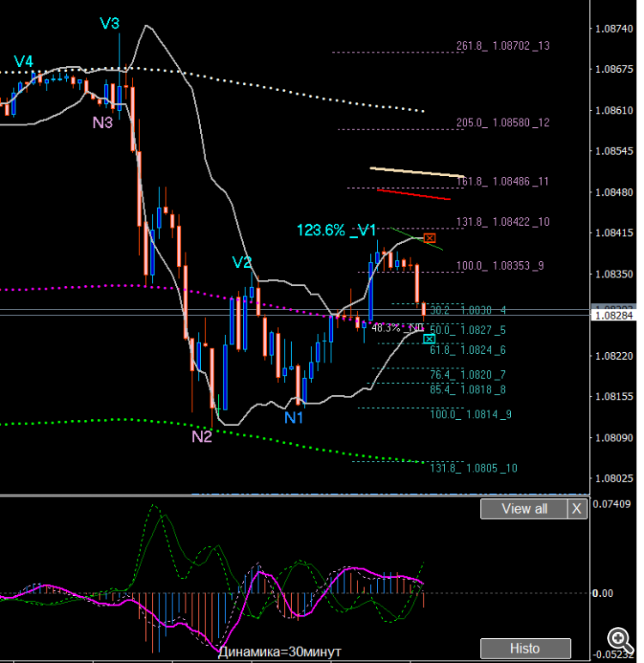
Task: Click the 205.0_ 1.08580 _12 level label
Action: click(503, 123)
